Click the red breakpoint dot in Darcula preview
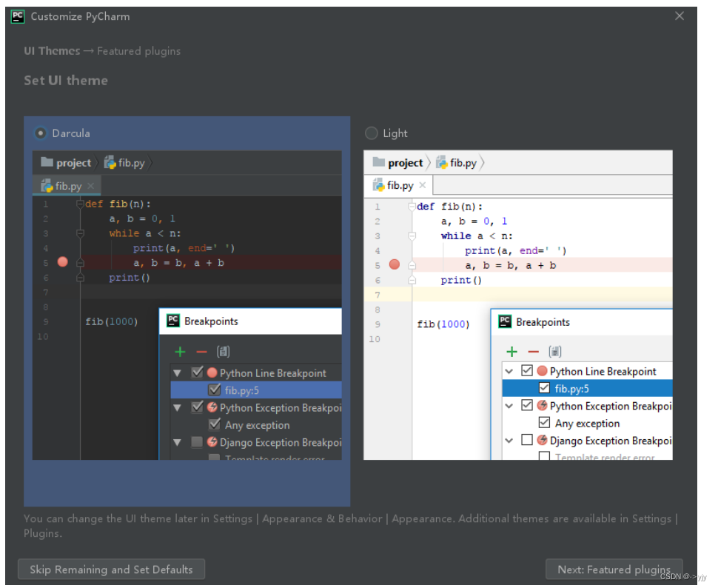The image size is (718, 588). (63, 262)
